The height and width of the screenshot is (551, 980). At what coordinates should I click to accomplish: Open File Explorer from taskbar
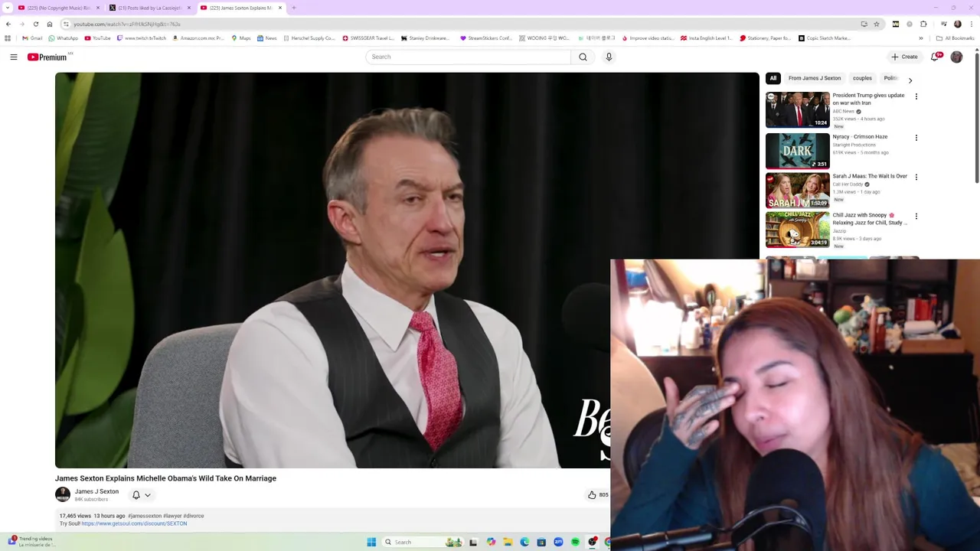[x=508, y=542]
